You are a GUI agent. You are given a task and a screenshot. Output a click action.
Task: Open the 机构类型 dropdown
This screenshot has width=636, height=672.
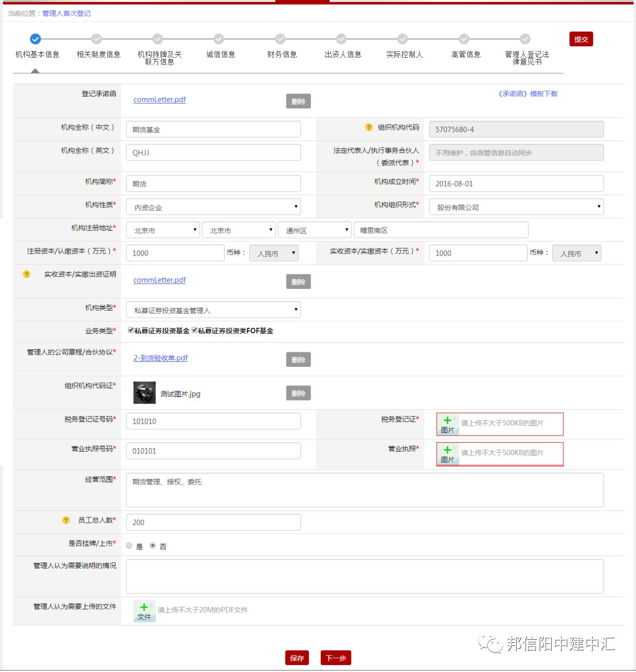tap(213, 310)
